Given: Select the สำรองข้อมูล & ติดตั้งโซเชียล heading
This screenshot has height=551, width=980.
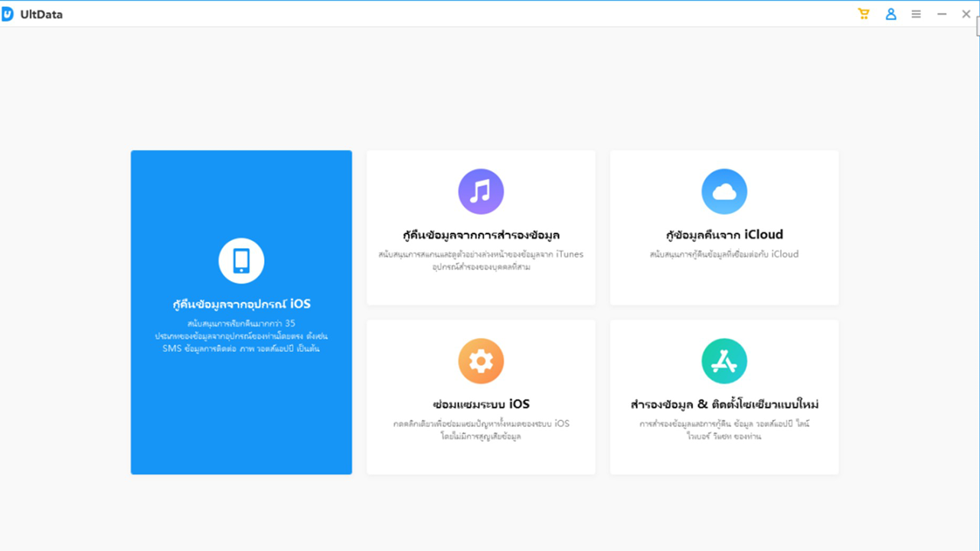Looking at the screenshot, I should point(724,404).
